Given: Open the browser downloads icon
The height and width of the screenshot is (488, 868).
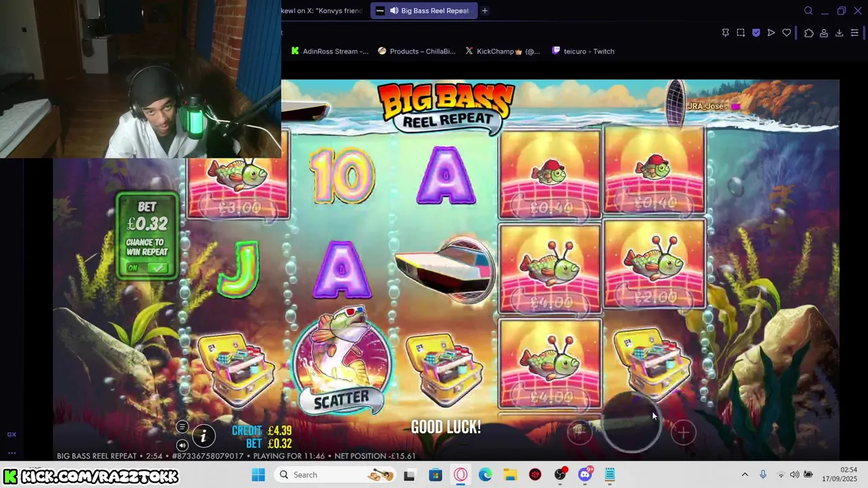Looking at the screenshot, I should pyautogui.click(x=839, y=33).
